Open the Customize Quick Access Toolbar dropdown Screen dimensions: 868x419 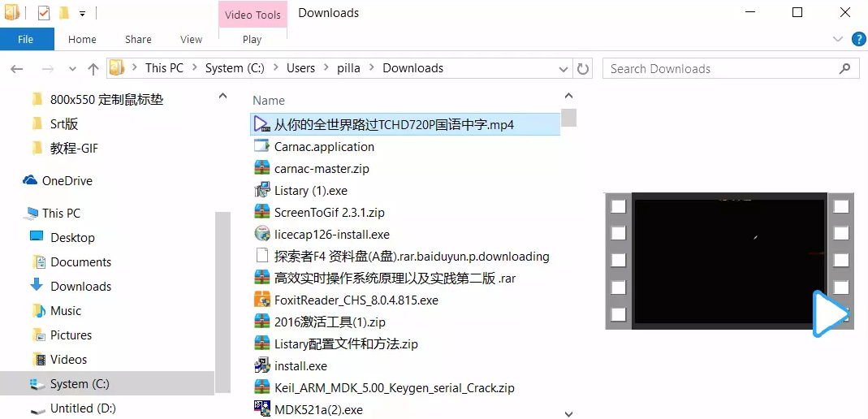pos(83,14)
